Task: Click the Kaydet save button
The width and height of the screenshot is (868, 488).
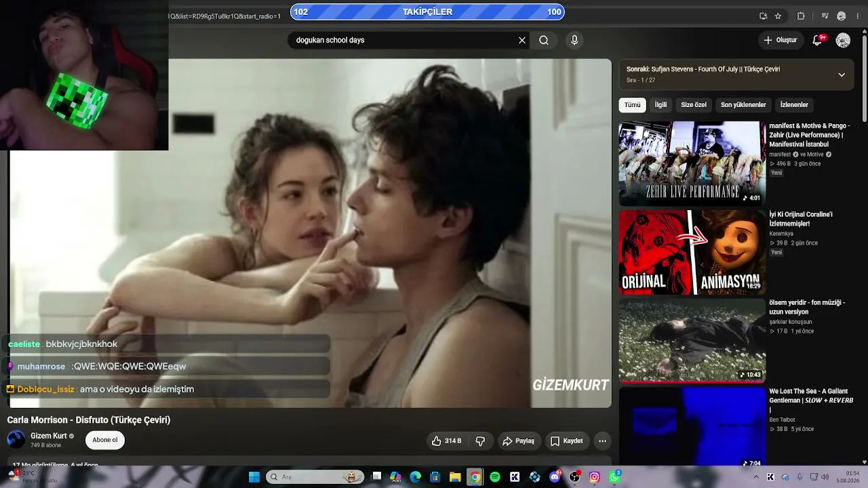Action: (x=567, y=441)
